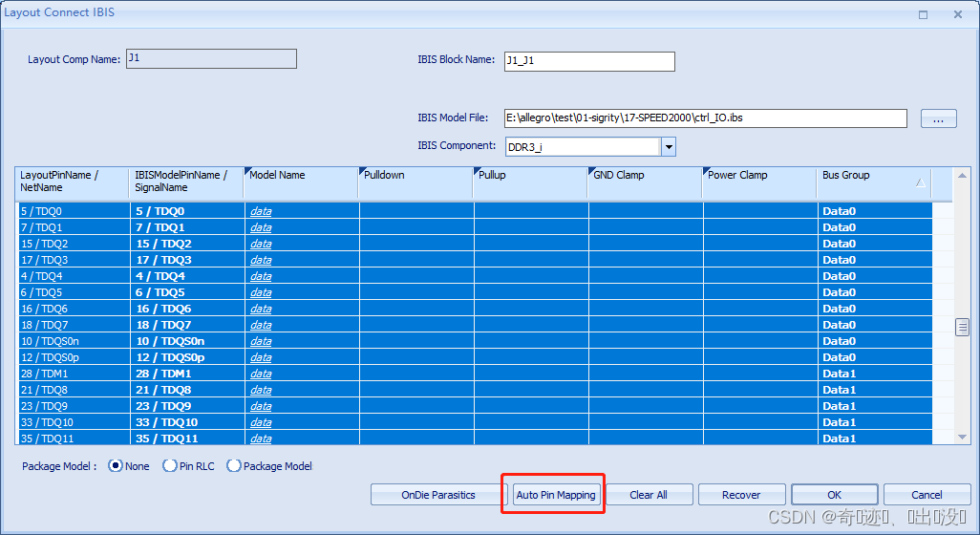980x535 pixels.
Task: Sort by the Pulldown column header
Action: (415, 182)
